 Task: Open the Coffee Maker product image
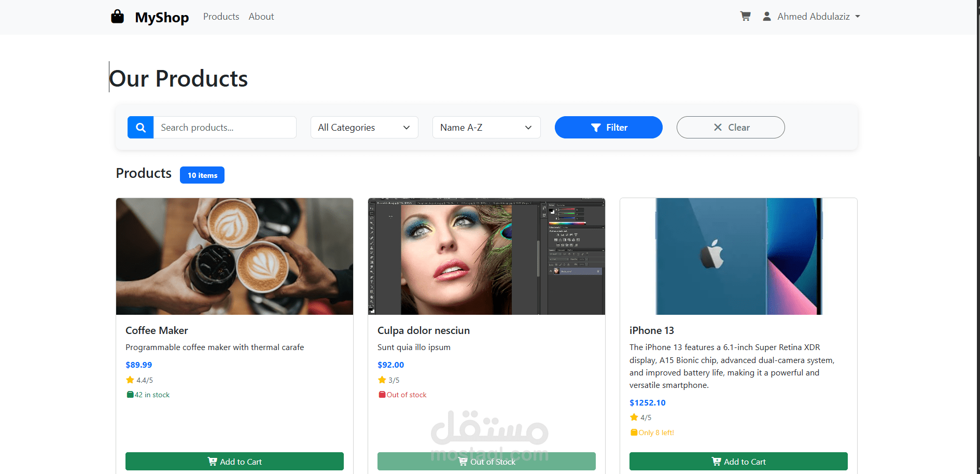coord(234,256)
